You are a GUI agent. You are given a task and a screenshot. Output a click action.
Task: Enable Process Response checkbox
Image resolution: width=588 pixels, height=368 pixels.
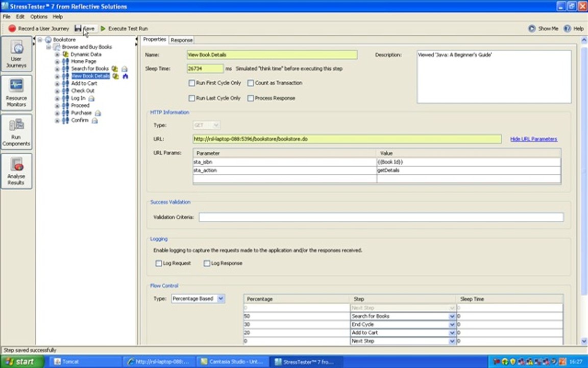[251, 98]
